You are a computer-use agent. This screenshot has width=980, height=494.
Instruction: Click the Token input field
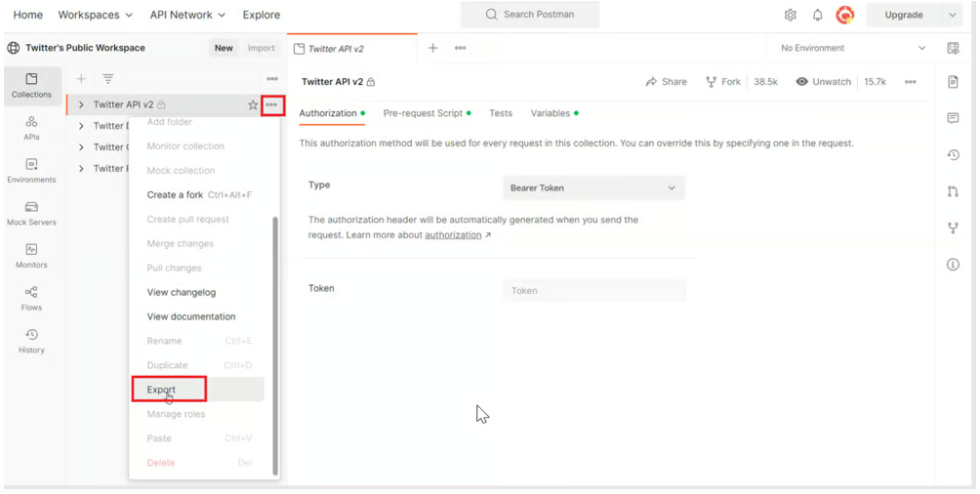[593, 291]
